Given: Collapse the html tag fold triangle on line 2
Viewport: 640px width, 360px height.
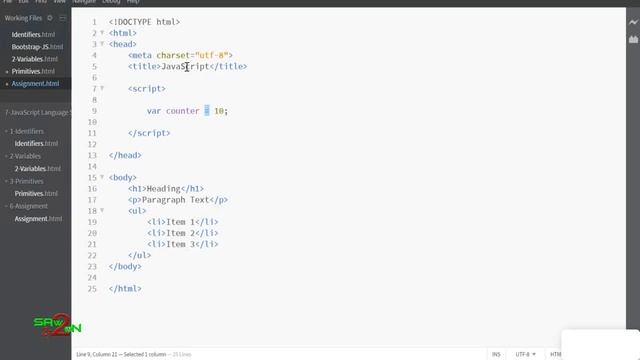Looking at the screenshot, I should point(102,33).
